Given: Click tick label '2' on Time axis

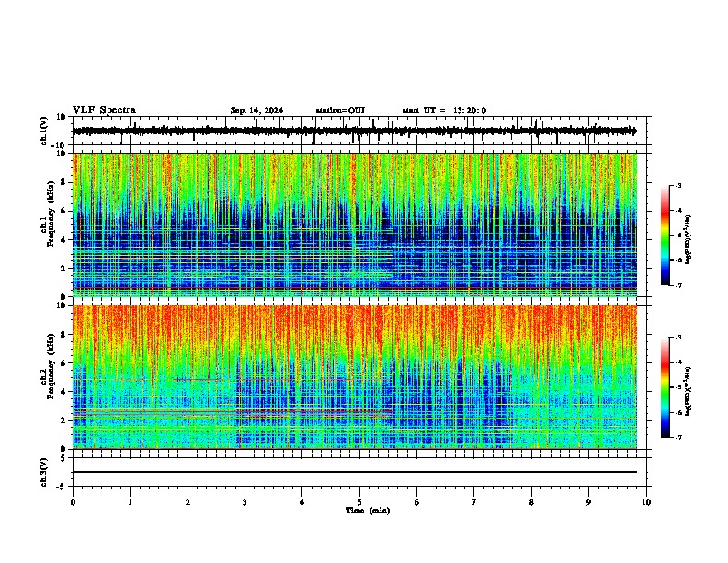Looking at the screenshot, I should click(x=188, y=502).
